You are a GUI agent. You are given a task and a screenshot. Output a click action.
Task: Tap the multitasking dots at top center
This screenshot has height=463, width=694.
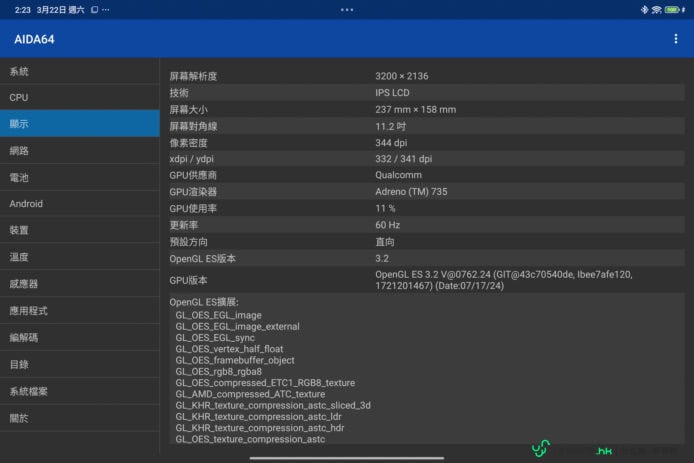coord(347,9)
